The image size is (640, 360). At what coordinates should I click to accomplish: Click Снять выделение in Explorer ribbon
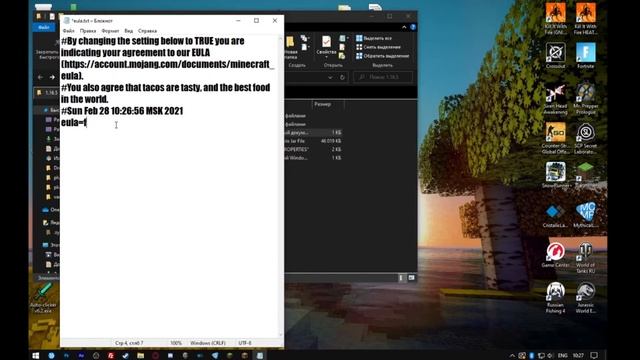(x=378, y=47)
